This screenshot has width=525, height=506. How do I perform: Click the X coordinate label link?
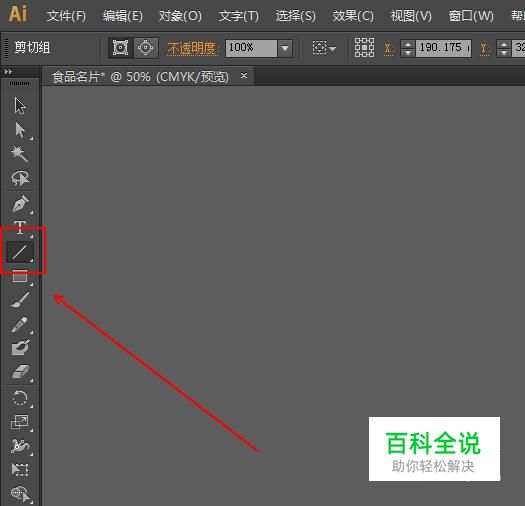[x=388, y=49]
